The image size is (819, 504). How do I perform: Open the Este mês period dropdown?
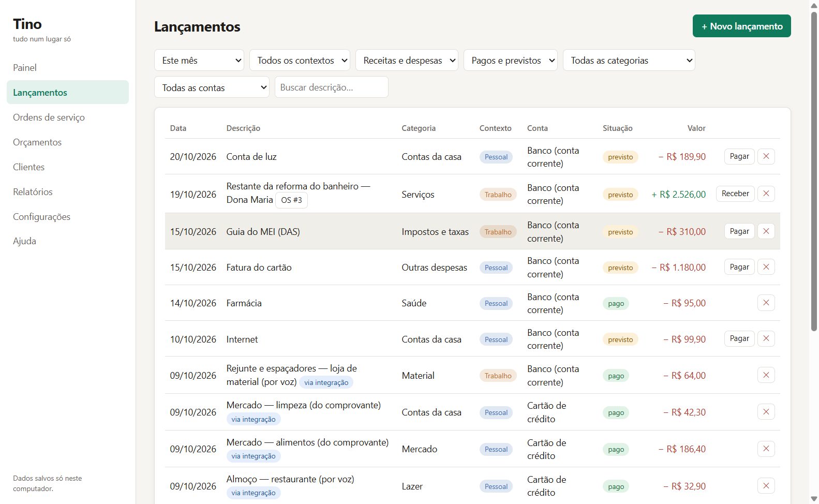[x=199, y=60]
